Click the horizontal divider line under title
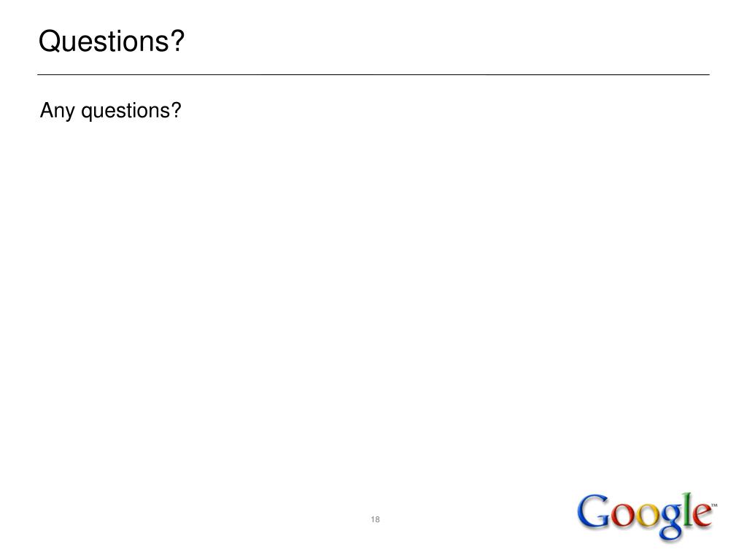The width and height of the screenshot is (747, 560). (373, 75)
